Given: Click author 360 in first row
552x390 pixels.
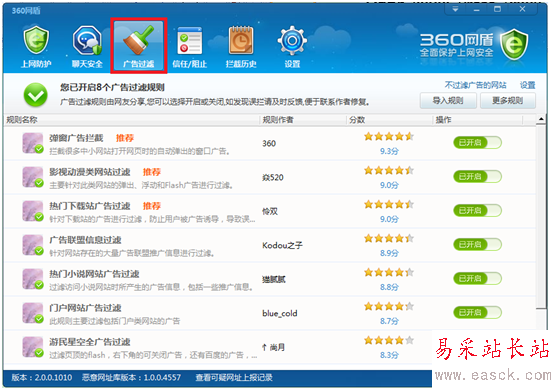Looking at the screenshot, I should pyautogui.click(x=269, y=143).
